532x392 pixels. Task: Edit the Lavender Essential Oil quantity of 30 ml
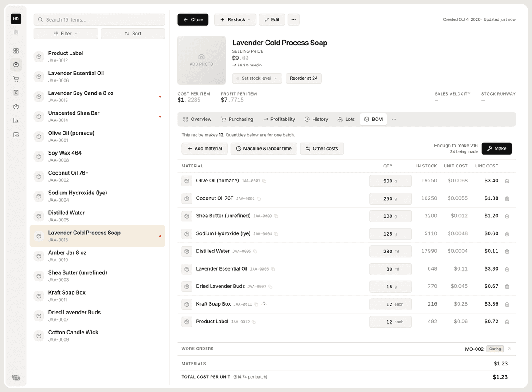pos(391,269)
